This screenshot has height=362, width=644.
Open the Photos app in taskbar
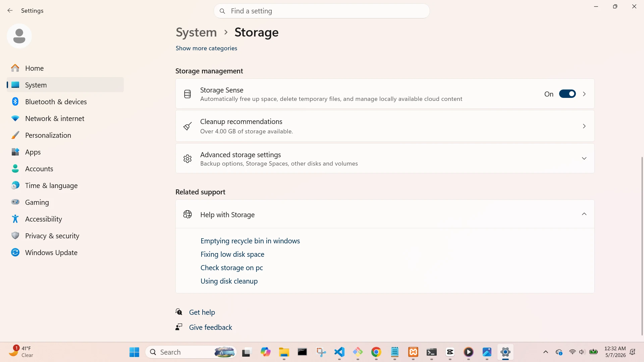tap(487, 352)
